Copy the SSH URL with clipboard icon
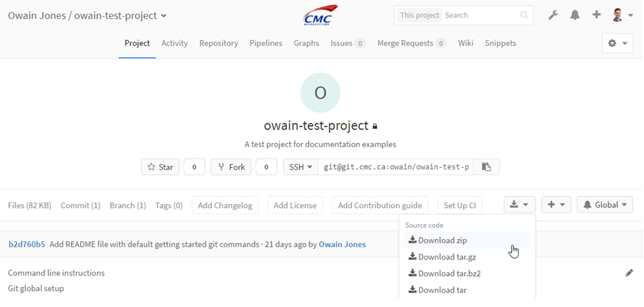644x307 pixels. point(486,167)
